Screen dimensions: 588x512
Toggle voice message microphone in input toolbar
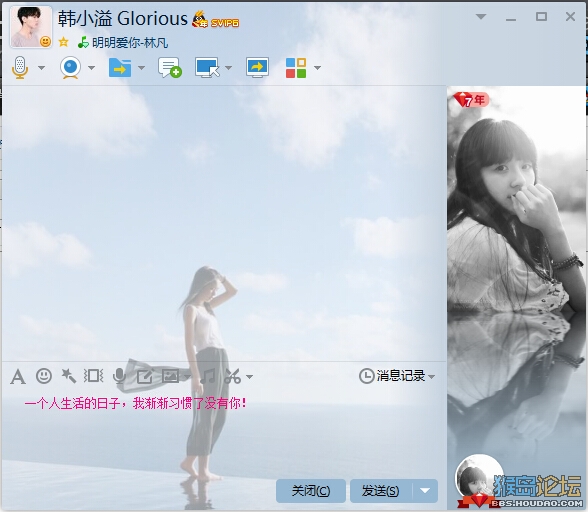point(119,376)
